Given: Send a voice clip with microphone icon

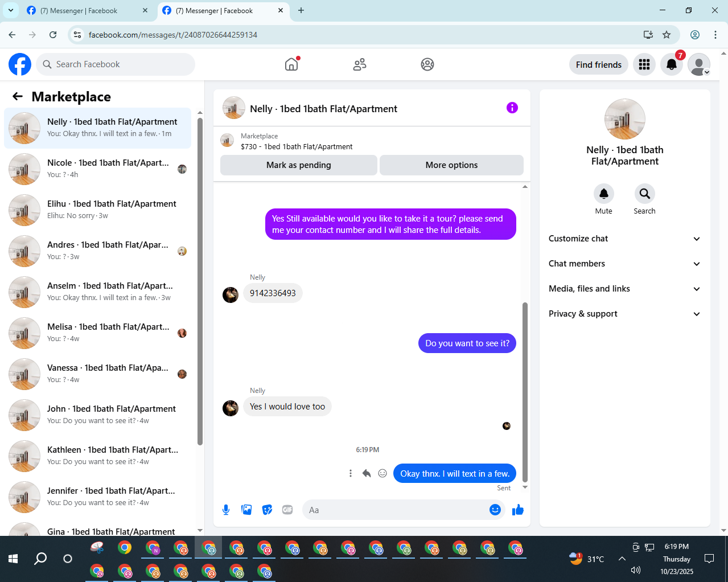Looking at the screenshot, I should 226,510.
